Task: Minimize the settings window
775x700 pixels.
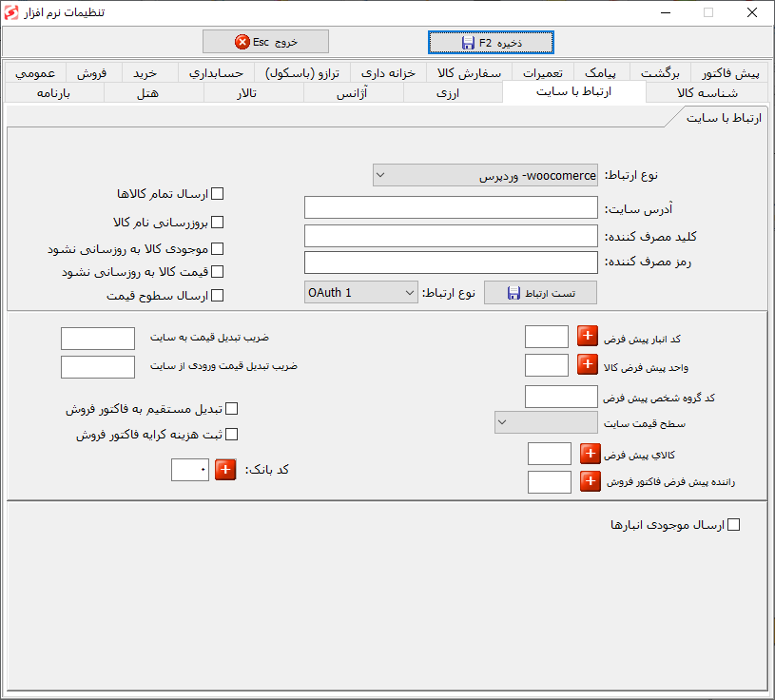Action: [666, 12]
